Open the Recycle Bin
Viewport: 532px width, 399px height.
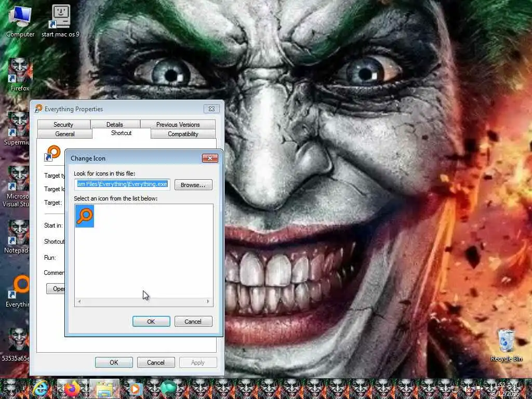click(x=506, y=345)
